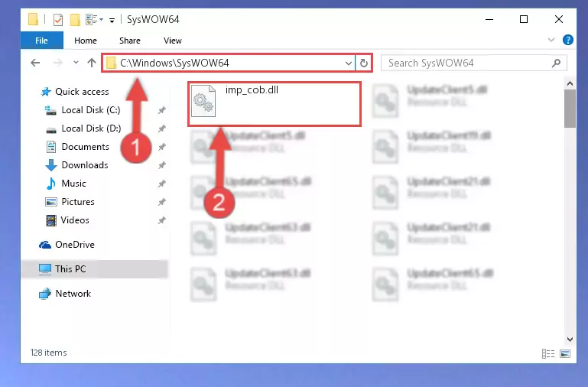Select the imp_cob.dll file
588x387 pixels.
coord(275,103)
